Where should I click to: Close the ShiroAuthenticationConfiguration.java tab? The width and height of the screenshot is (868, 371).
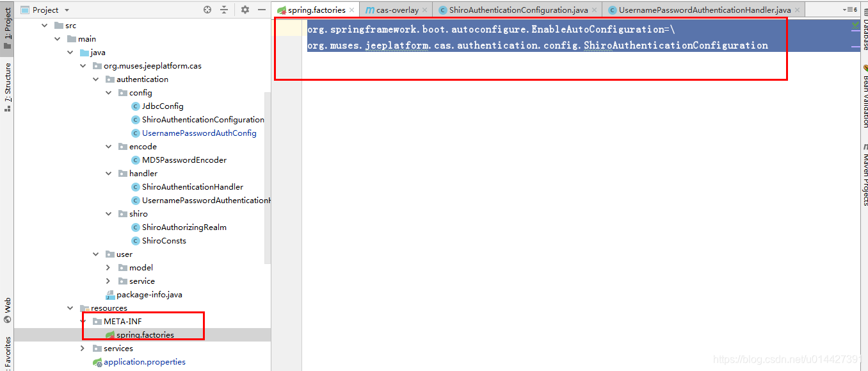pyautogui.click(x=595, y=10)
